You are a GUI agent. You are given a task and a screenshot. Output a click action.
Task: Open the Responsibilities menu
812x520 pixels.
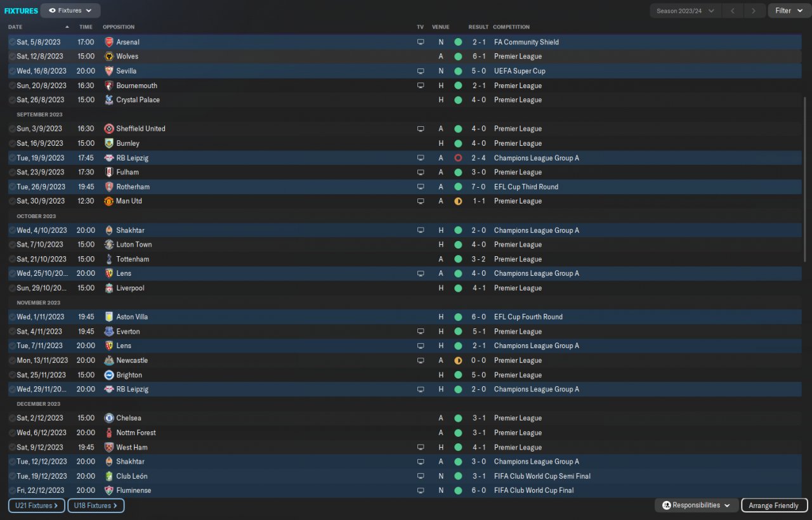click(x=697, y=505)
